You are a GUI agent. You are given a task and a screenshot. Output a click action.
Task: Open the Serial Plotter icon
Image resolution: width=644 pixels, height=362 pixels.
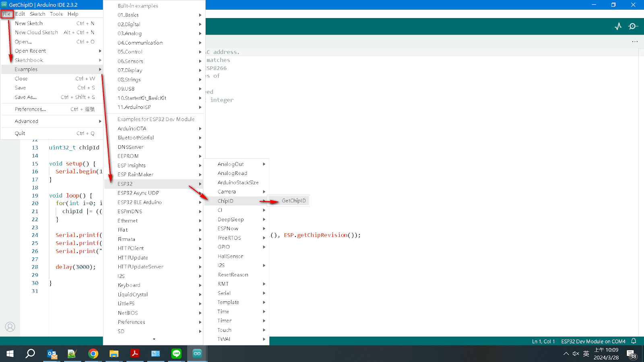pos(618,27)
